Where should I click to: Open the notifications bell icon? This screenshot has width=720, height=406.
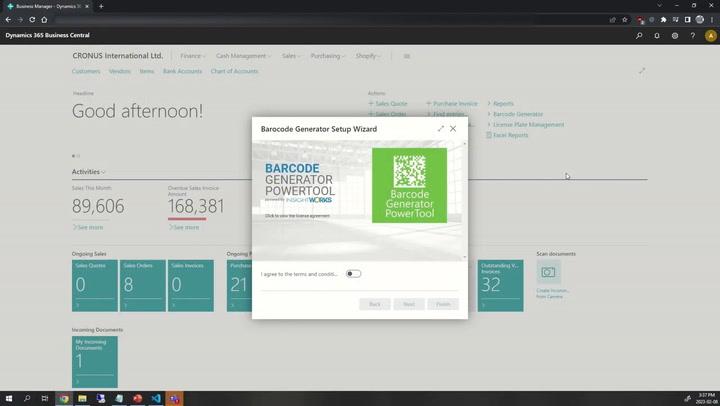(657, 35)
